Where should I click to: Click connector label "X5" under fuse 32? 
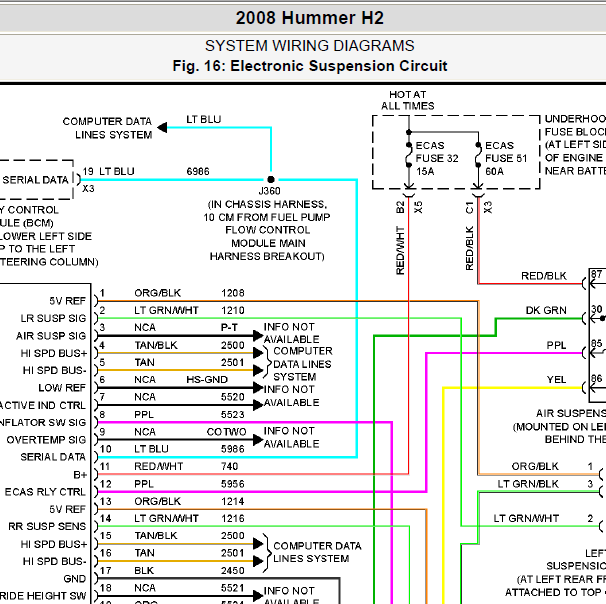pyautogui.click(x=418, y=208)
